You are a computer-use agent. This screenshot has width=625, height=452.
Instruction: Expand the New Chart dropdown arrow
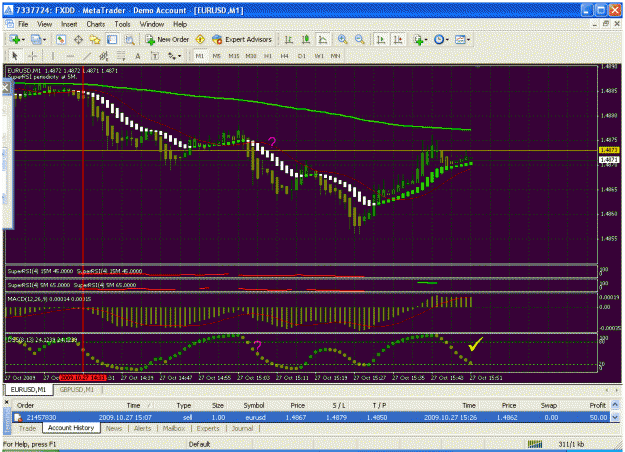(23, 39)
